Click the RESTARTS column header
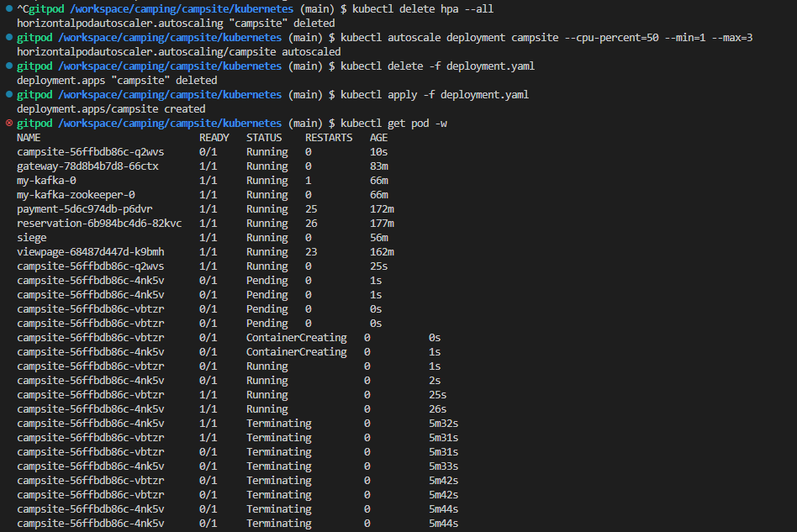Viewport: 797px width, 532px height. click(329, 138)
